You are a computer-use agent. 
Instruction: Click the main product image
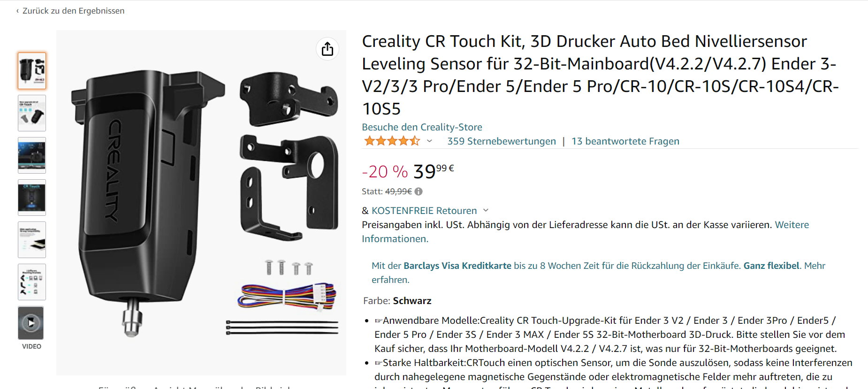201,203
